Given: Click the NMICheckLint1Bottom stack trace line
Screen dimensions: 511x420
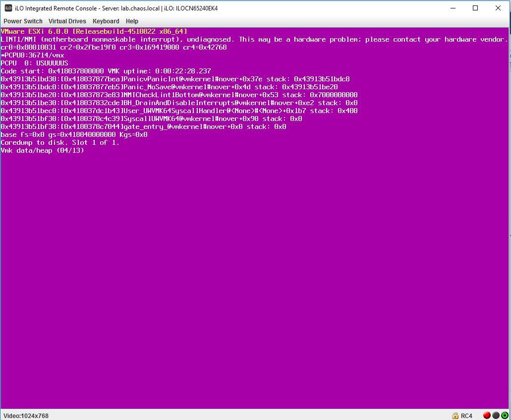Looking at the screenshot, I should pyautogui.click(x=179, y=95).
